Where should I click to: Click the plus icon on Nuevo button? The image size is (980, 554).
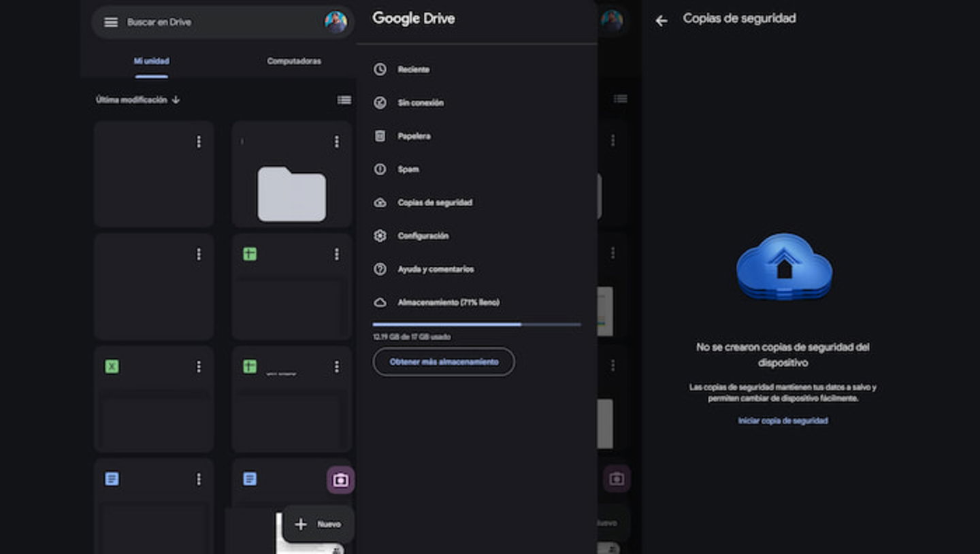tap(301, 524)
